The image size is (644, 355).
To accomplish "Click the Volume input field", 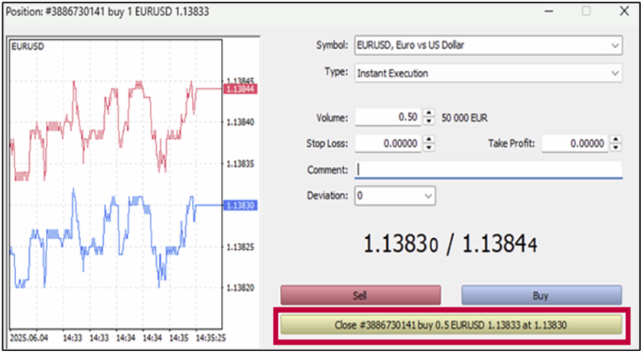I will pyautogui.click(x=388, y=118).
